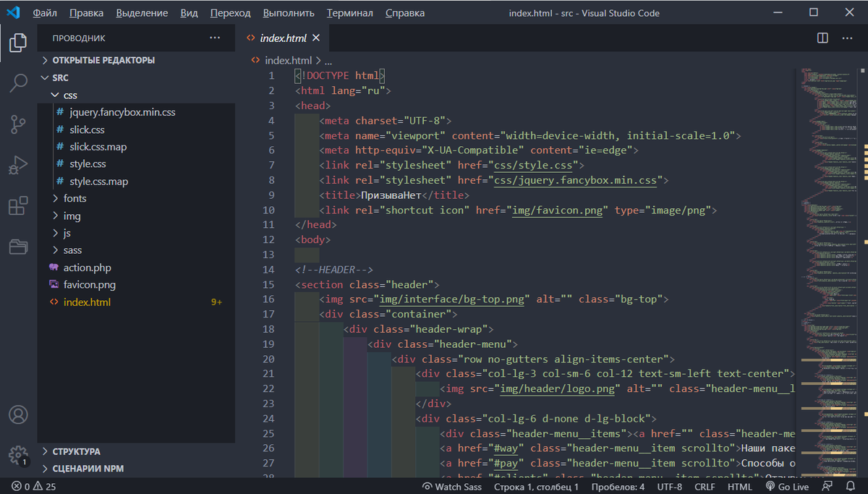Viewport: 868px width, 494px height.
Task: Expand the fonts folder
Action: [x=75, y=198]
